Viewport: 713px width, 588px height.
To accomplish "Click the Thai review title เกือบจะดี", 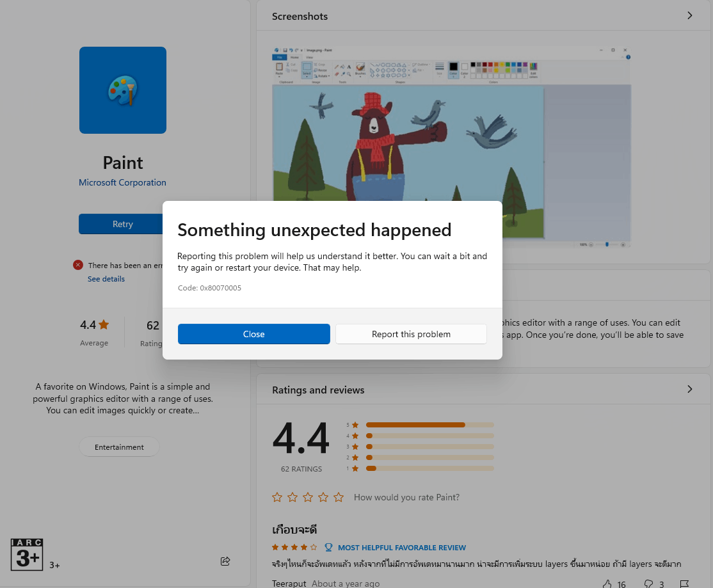I will click(x=294, y=530).
